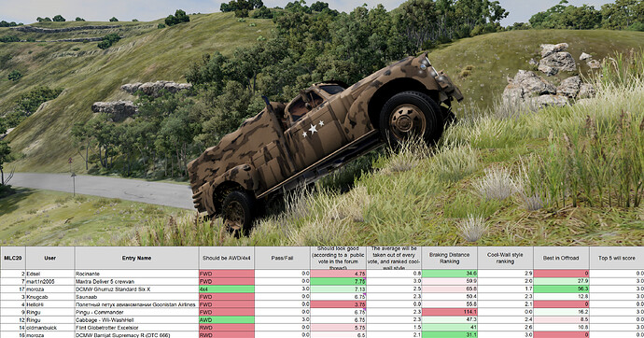Select cool-wall ranking 2.9 in Rocinante row

(505, 274)
